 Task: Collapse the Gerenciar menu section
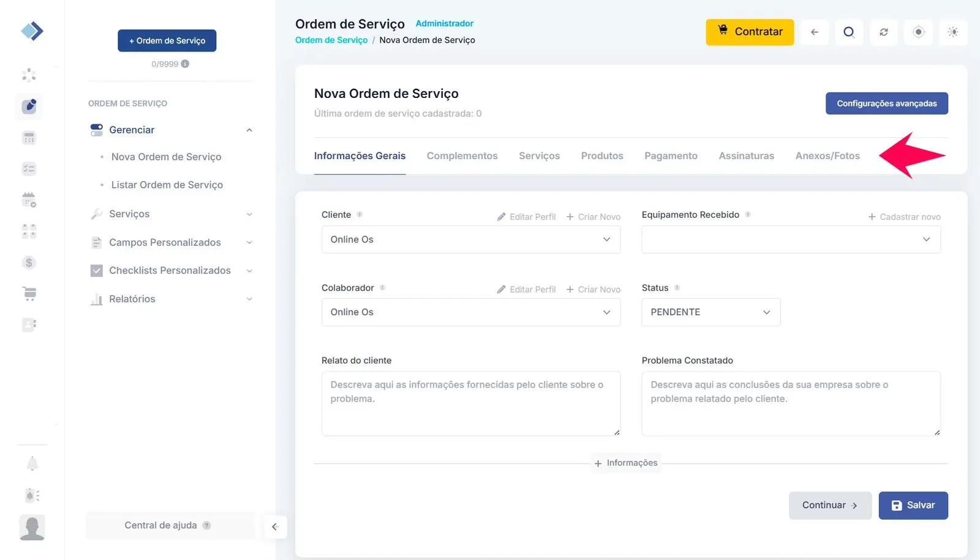tap(249, 130)
